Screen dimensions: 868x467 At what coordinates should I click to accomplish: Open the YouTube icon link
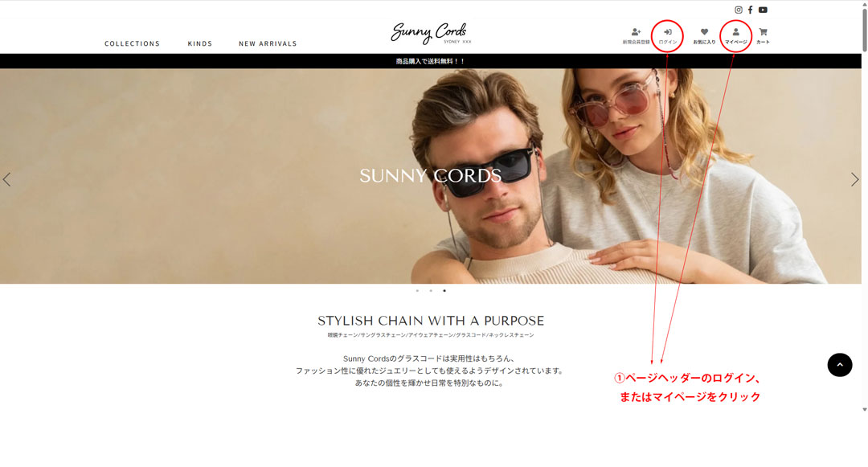click(763, 10)
